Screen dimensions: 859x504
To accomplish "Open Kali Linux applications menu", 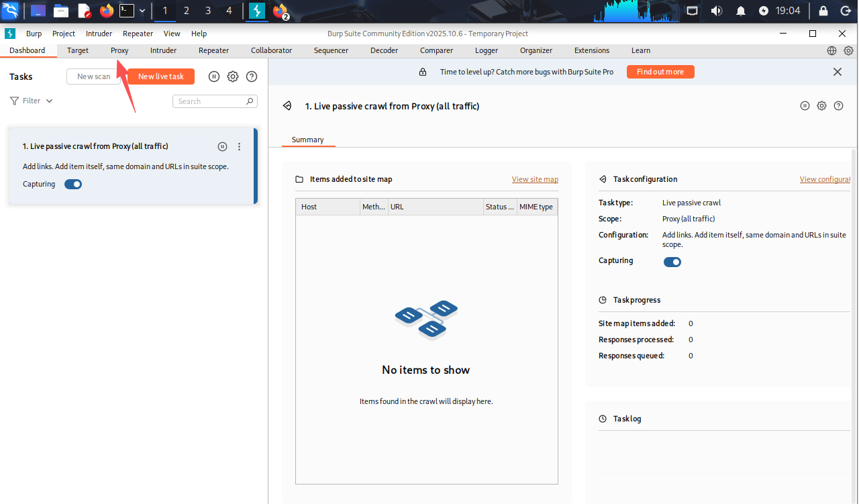I will pos(10,11).
